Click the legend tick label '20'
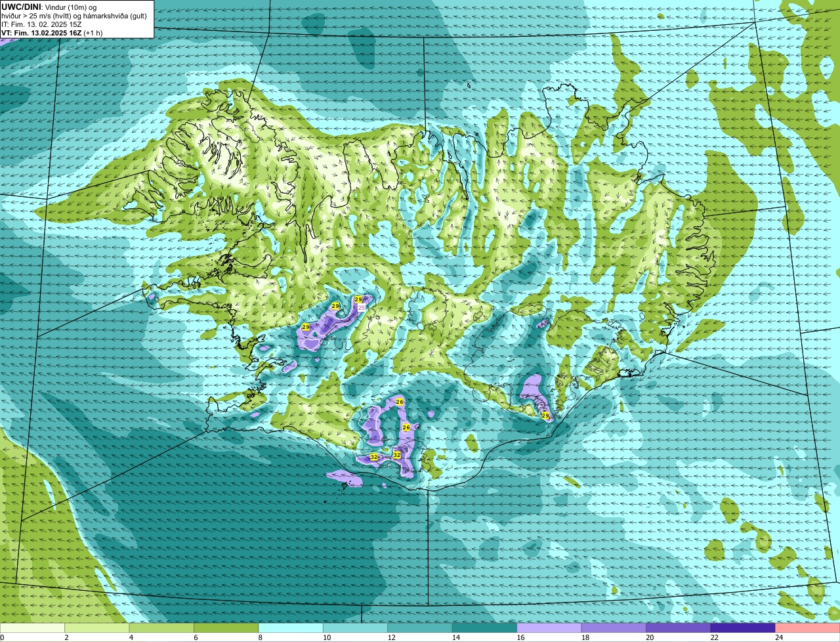 tap(649, 637)
